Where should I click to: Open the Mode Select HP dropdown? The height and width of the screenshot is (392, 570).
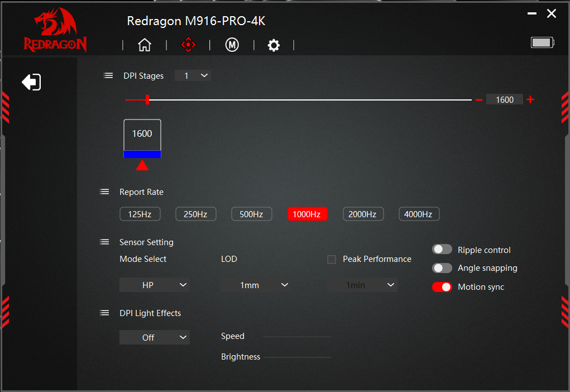coord(155,285)
